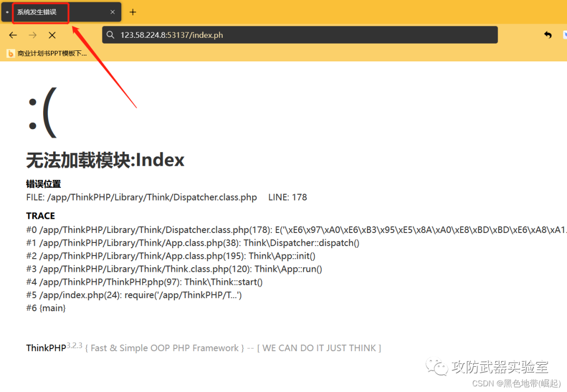This screenshot has height=392, width=567.
Task: Click the Dispatcher.class.php FILE path line
Action: [x=141, y=197]
